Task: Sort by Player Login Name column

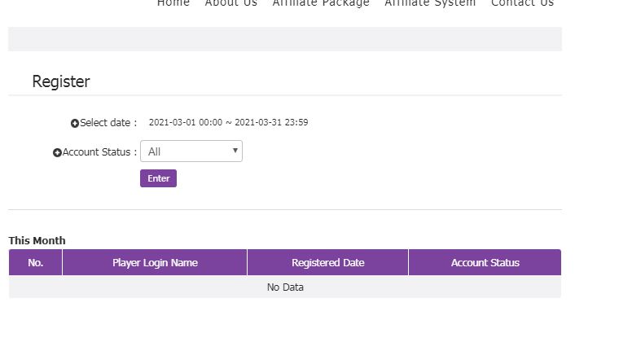Action: [155, 262]
